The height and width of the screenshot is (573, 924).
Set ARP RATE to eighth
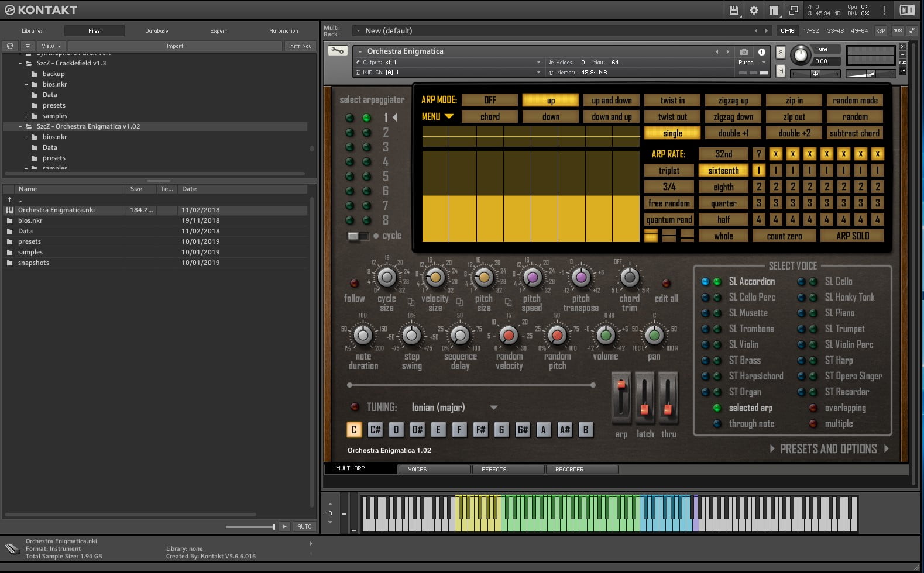(x=723, y=187)
